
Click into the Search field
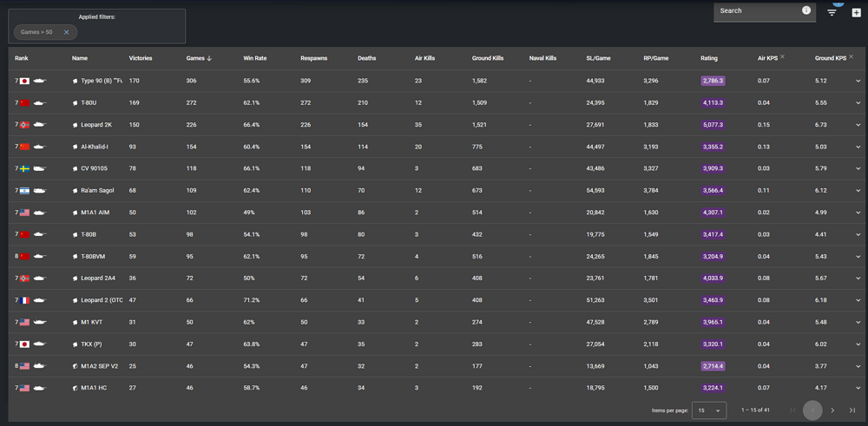(x=757, y=11)
